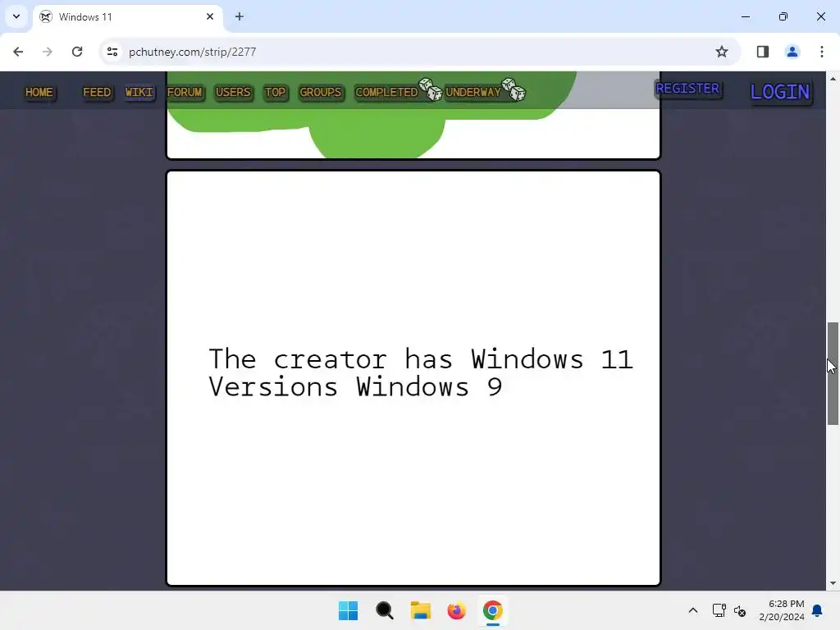Open site information icon in address bar

[112, 52]
